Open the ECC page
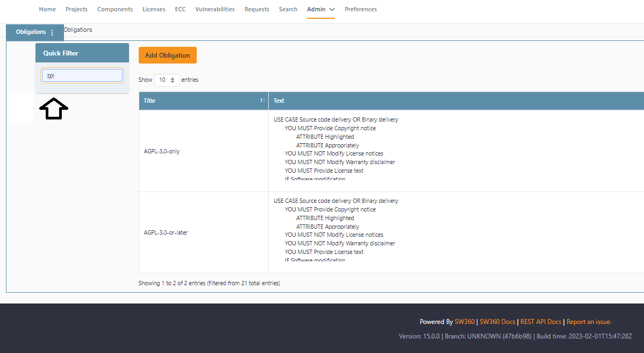 [x=180, y=9]
